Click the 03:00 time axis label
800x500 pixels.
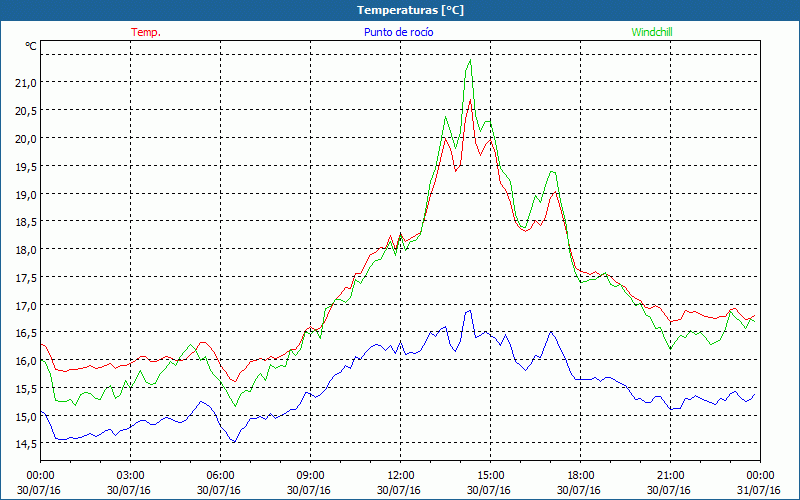tap(130, 476)
